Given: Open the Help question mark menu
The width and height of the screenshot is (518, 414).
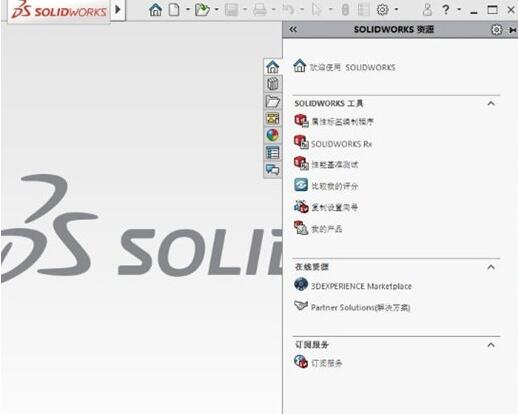Looking at the screenshot, I should [x=446, y=10].
